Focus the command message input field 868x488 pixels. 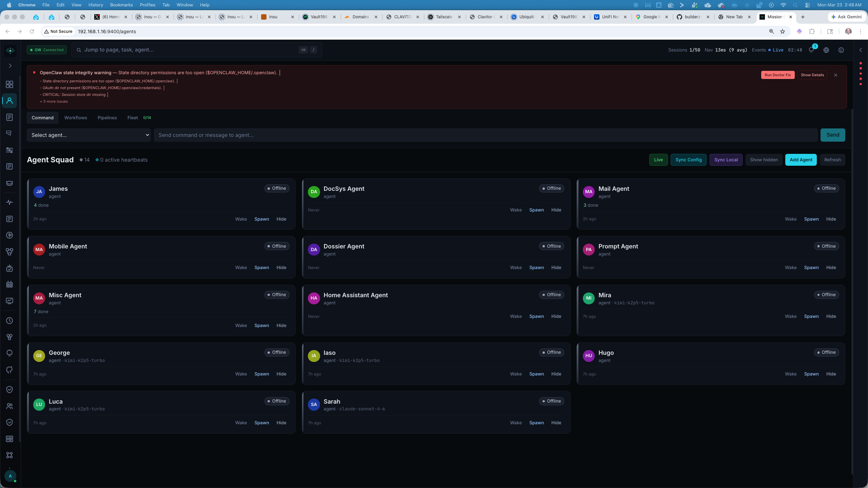[x=486, y=135]
